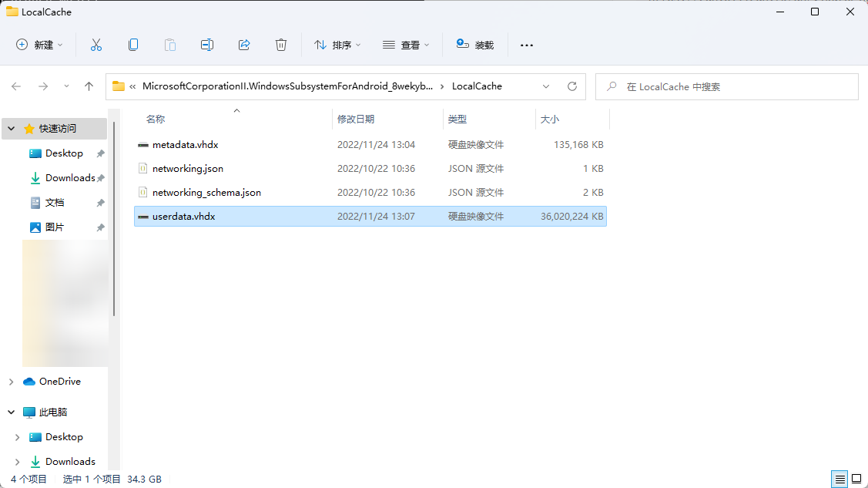Open the three-dot more options menu
Image resolution: width=868 pixels, height=488 pixels.
[x=527, y=45]
